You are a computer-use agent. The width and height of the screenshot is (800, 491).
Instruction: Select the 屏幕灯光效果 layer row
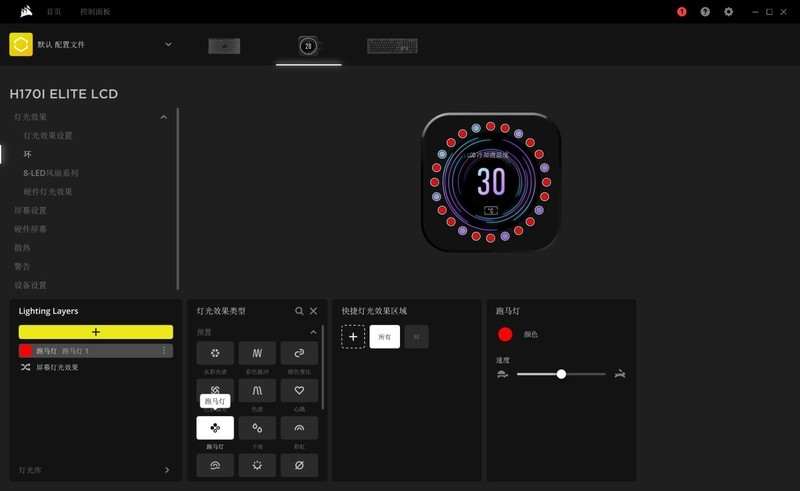[57, 367]
